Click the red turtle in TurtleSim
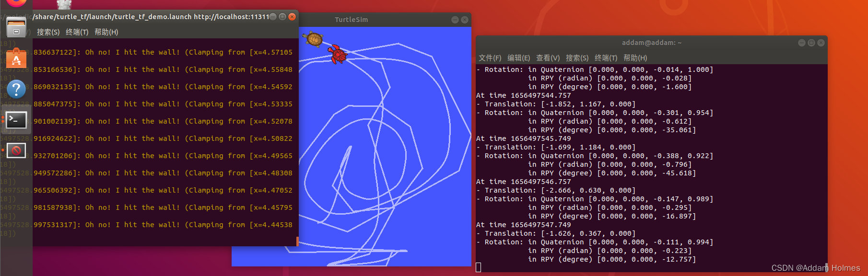Image resolution: width=868 pixels, height=276 pixels. 338,54
